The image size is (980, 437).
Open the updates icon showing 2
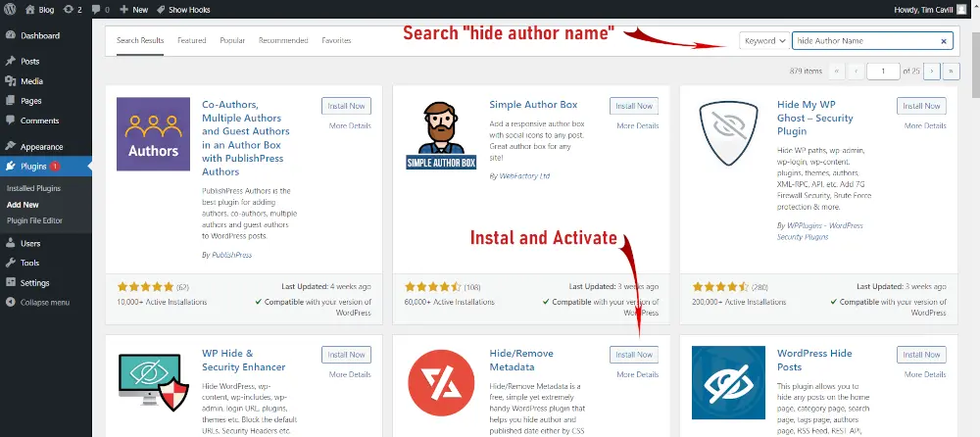click(x=73, y=10)
